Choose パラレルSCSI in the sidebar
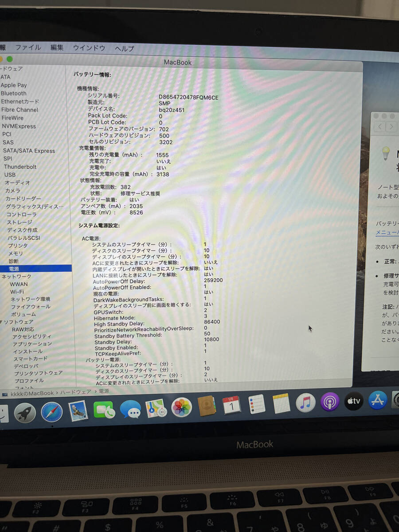This screenshot has height=532, width=399. click(x=23, y=238)
